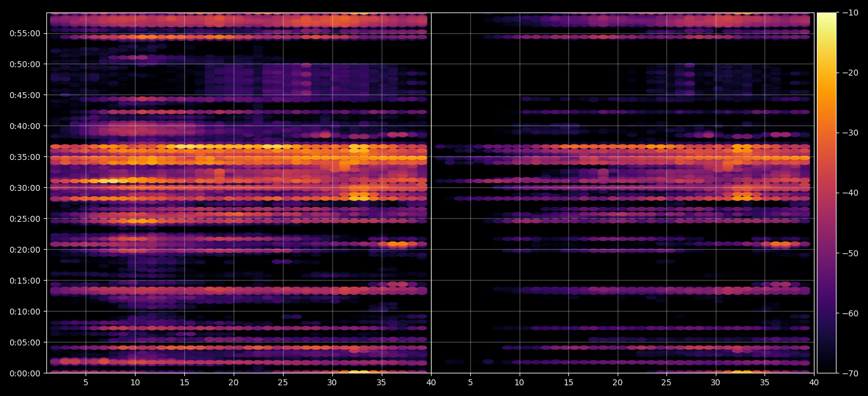Click x-axis label 40 between the two heatmaps
This screenshot has height=396, width=868.
[430, 383]
